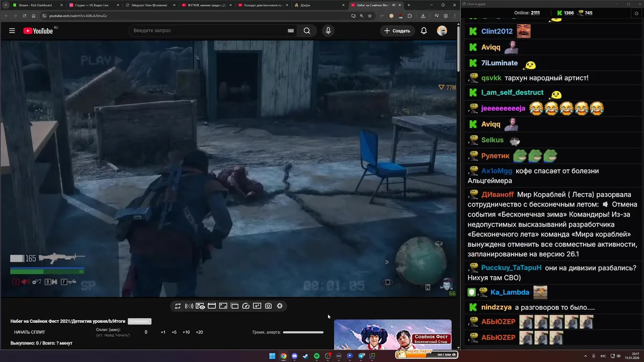Bookmark this page with star icon
Screen dimensions: 644x362
tap(370, 16)
